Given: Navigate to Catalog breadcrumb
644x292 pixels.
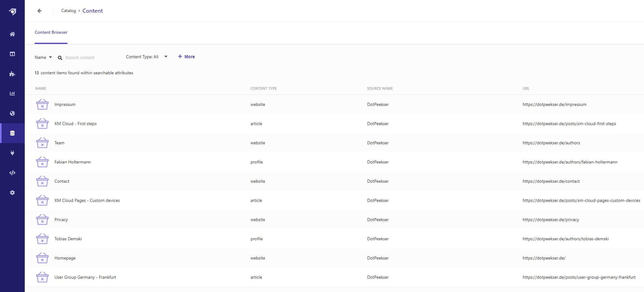Looking at the screenshot, I should pos(68,11).
